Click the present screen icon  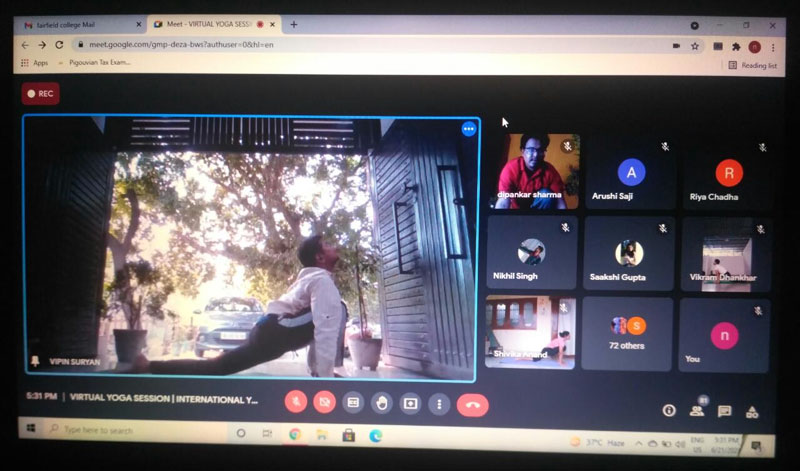click(410, 403)
